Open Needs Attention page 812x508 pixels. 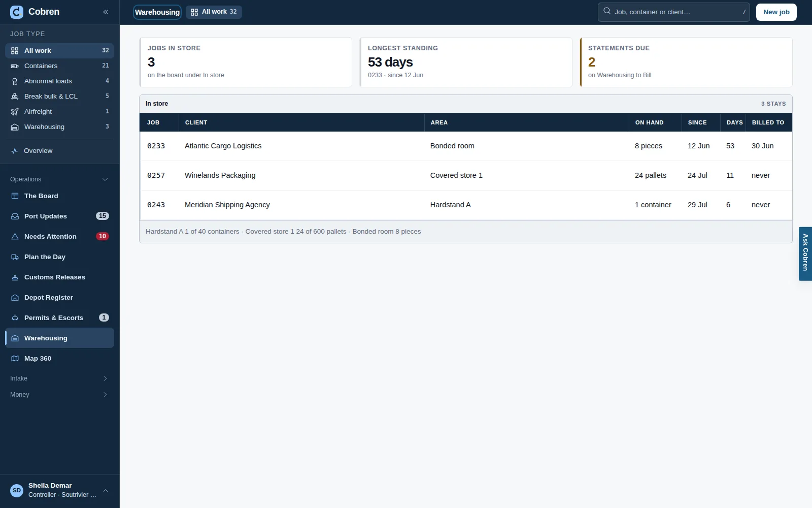[x=59, y=237]
